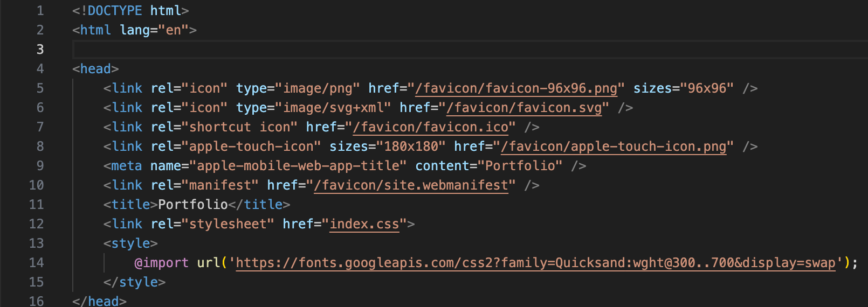The width and height of the screenshot is (868, 307).
Task: Open the Google Fonts Quicksand URL
Action: pyautogui.click(x=535, y=263)
